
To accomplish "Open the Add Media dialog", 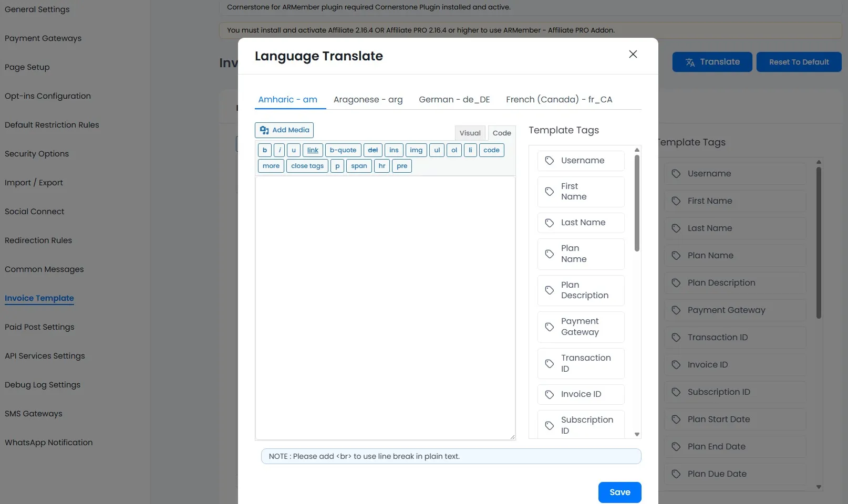I will tap(284, 130).
